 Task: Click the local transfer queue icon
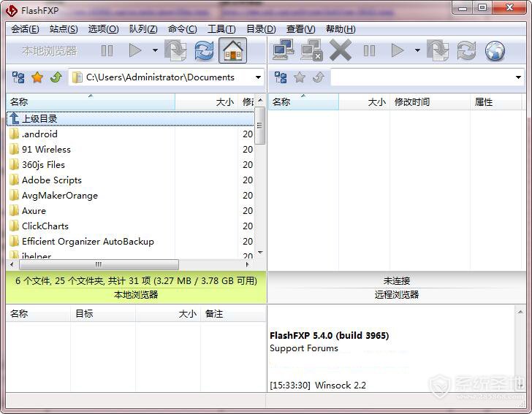tap(175, 50)
